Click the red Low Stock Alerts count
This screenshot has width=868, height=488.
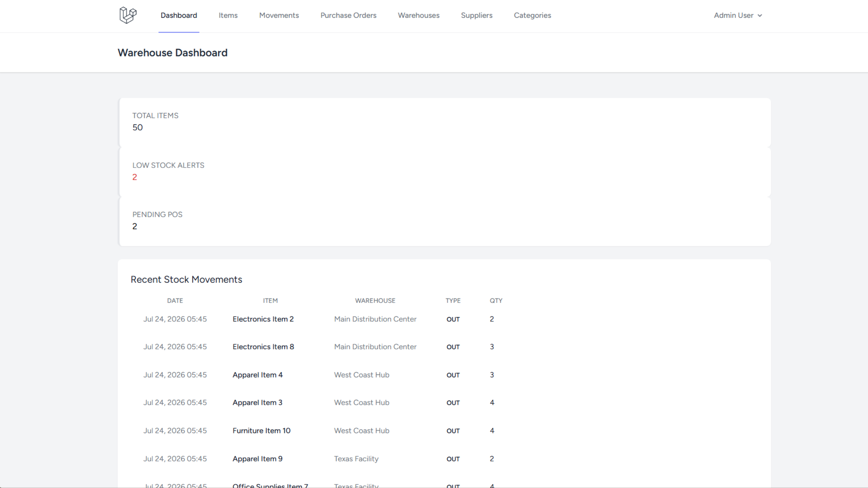(x=135, y=177)
